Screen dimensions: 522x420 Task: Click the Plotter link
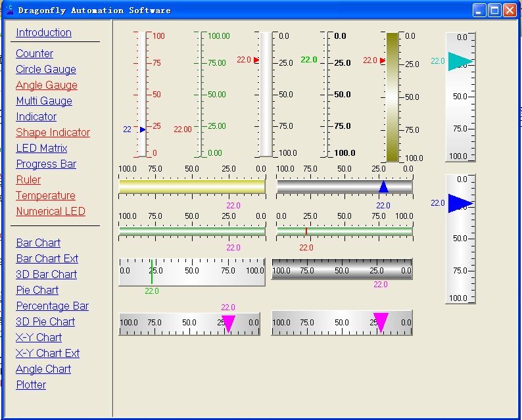coord(31,385)
